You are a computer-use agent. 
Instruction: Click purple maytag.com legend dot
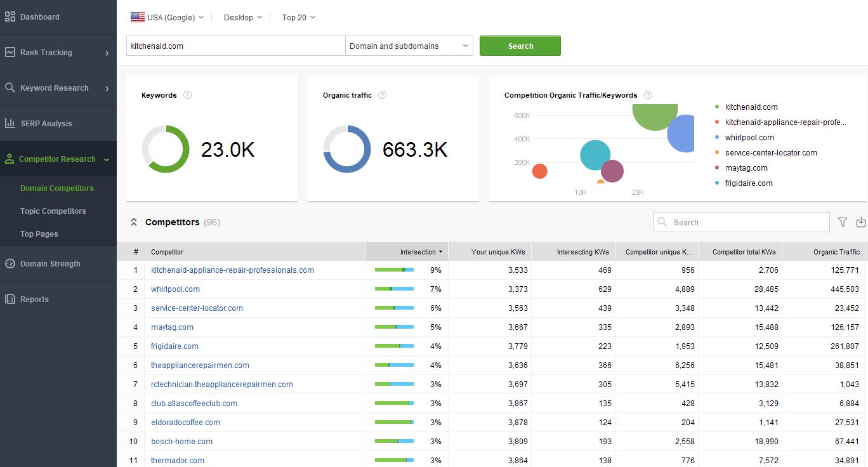coord(717,168)
